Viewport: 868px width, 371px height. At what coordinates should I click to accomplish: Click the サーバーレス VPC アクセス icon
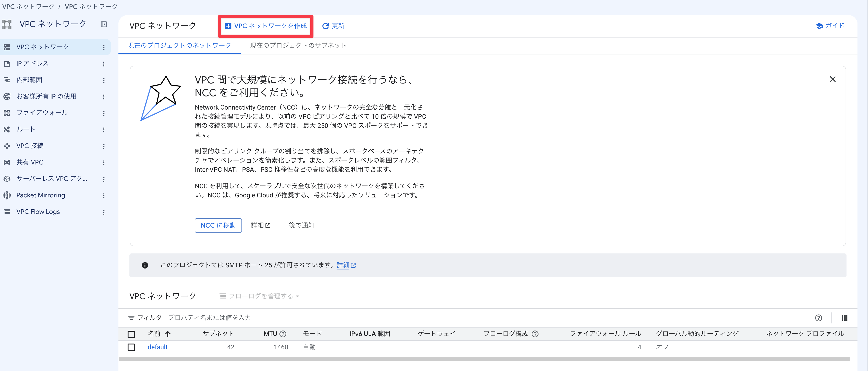7,179
